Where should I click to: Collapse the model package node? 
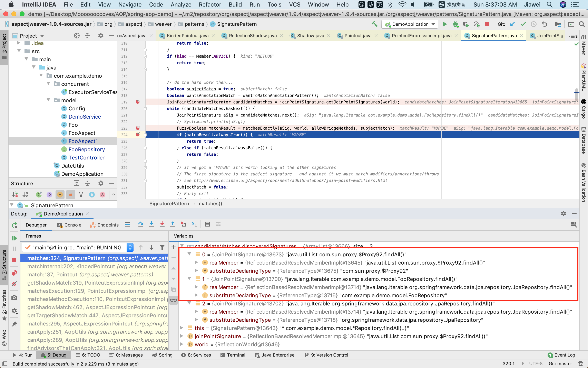(48, 100)
